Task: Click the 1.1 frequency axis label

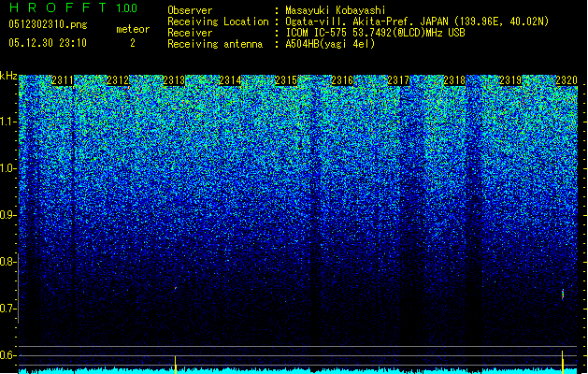Action: pyautogui.click(x=8, y=122)
